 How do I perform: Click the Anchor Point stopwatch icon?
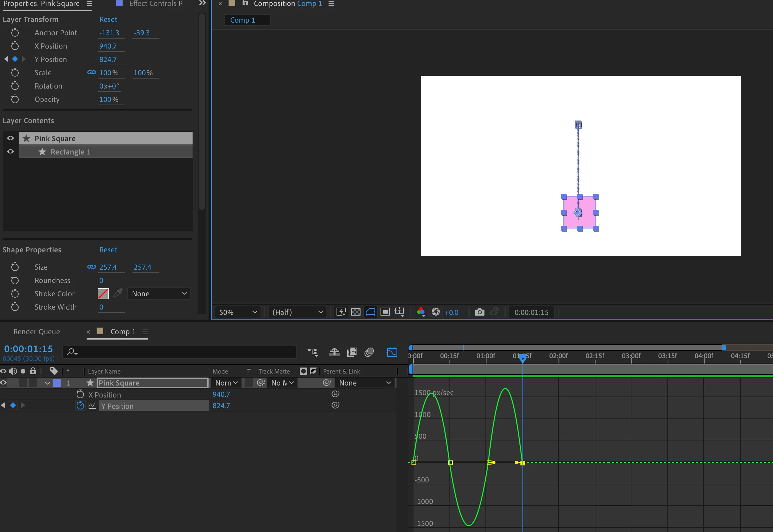click(15, 33)
